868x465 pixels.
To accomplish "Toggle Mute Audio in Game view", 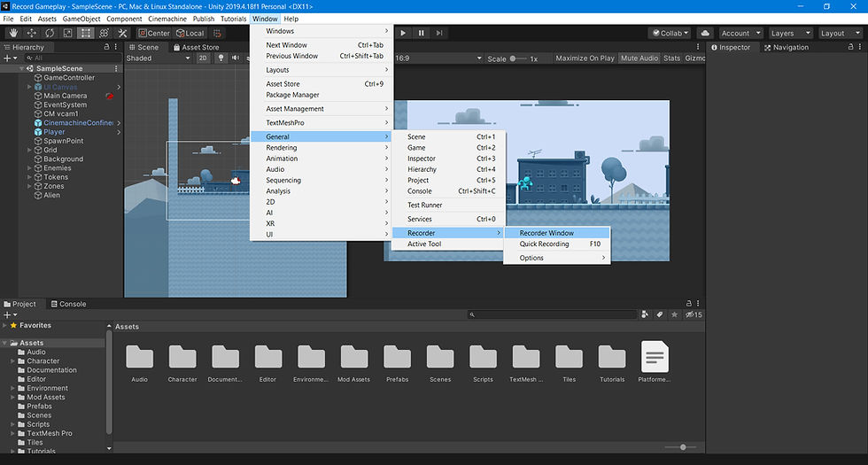I will (639, 58).
